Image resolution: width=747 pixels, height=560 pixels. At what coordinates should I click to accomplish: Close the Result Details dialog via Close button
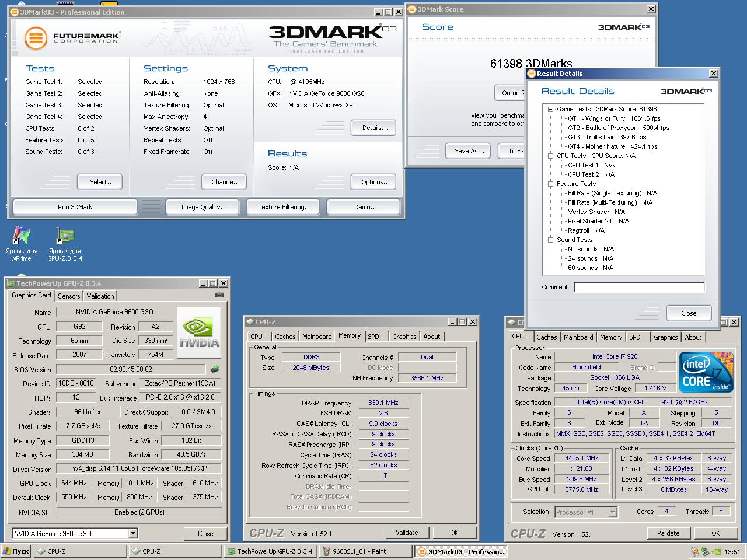689,313
